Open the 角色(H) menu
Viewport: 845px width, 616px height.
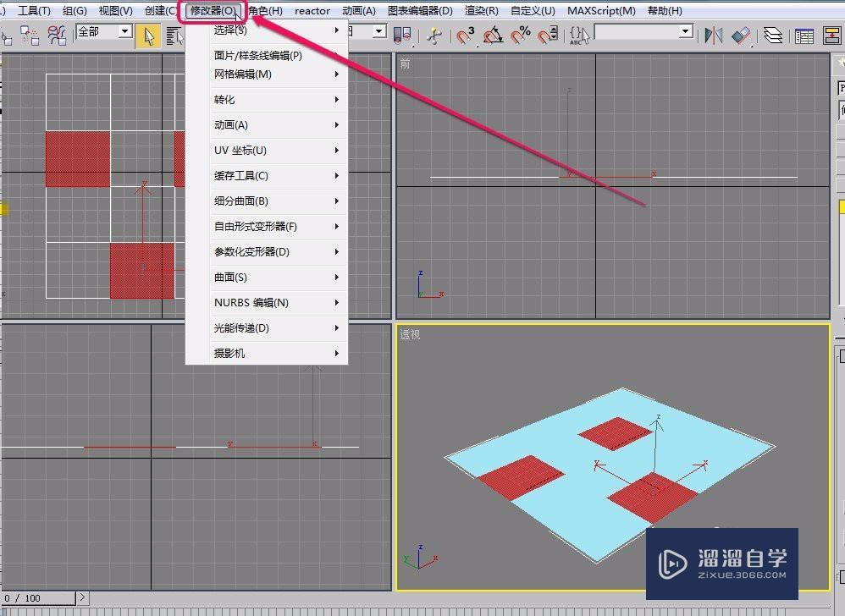pyautogui.click(x=265, y=11)
